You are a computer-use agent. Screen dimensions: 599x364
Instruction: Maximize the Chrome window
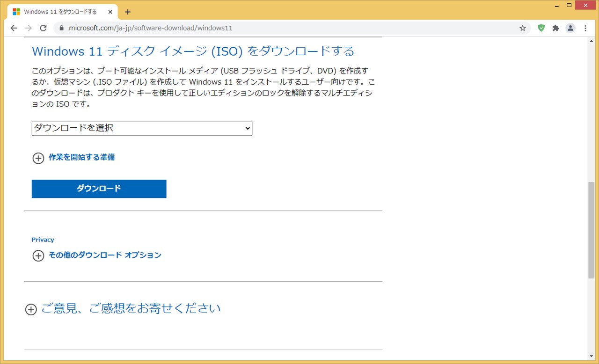[x=569, y=5]
